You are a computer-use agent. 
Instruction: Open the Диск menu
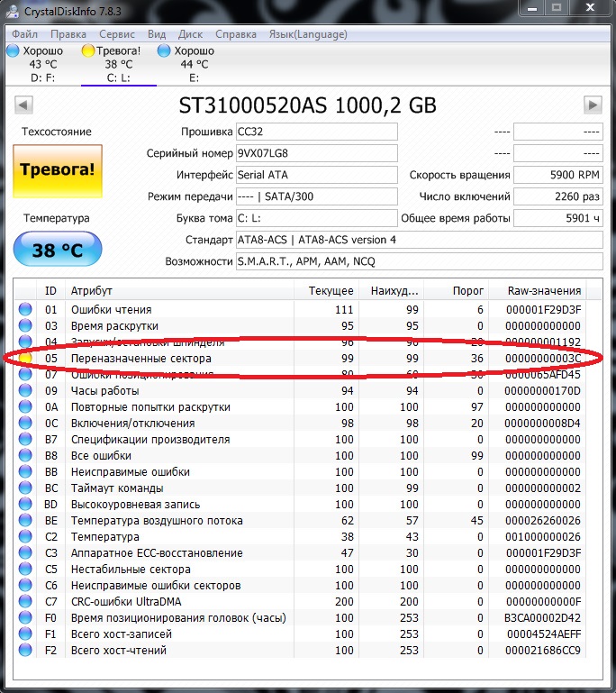coord(190,34)
